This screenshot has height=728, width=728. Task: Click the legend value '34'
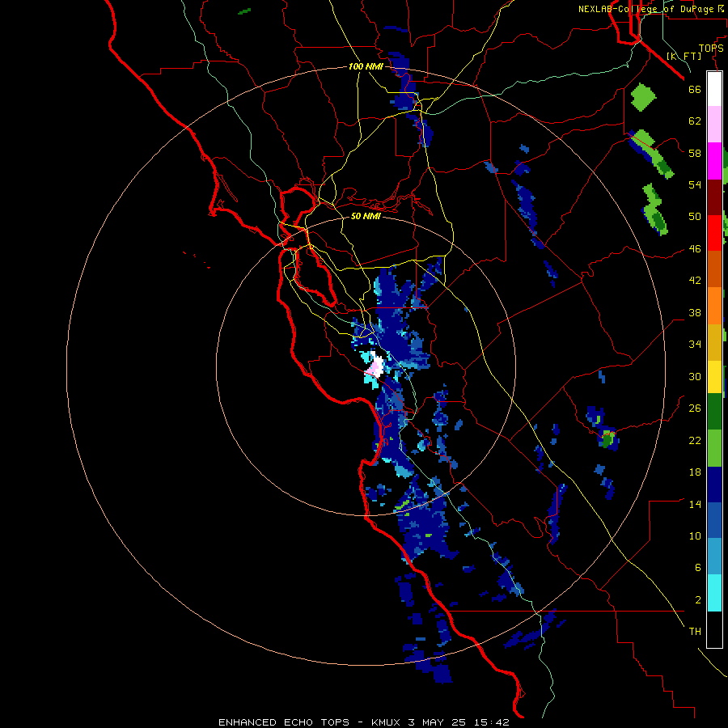[x=695, y=345]
